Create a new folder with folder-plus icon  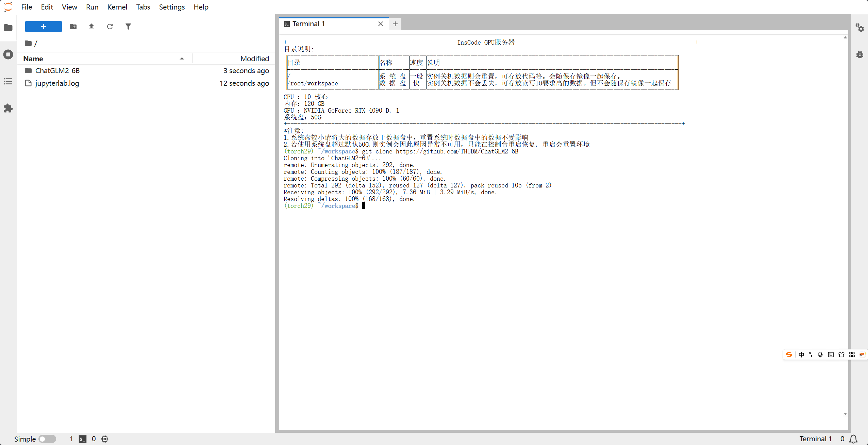(x=73, y=27)
